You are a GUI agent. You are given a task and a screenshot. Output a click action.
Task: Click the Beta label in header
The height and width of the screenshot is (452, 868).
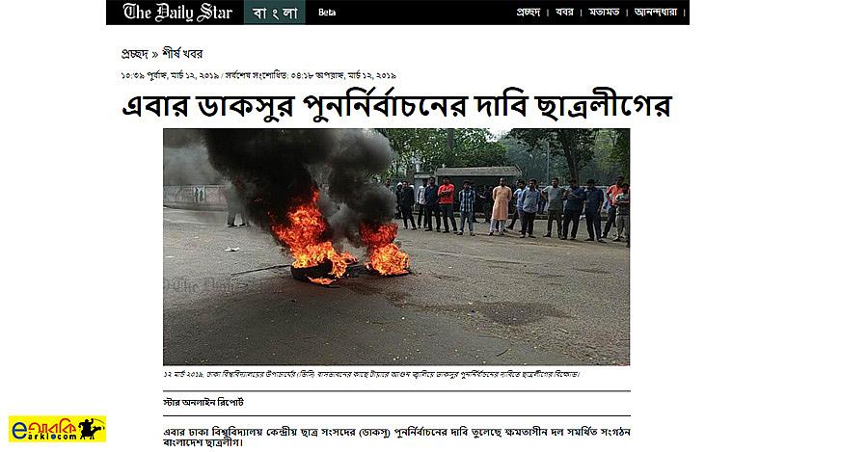tap(327, 13)
